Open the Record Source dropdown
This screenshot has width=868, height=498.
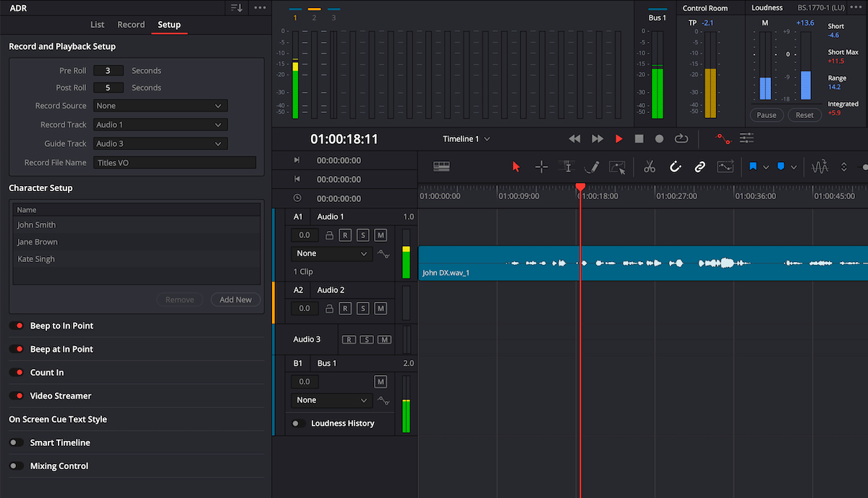(x=160, y=105)
